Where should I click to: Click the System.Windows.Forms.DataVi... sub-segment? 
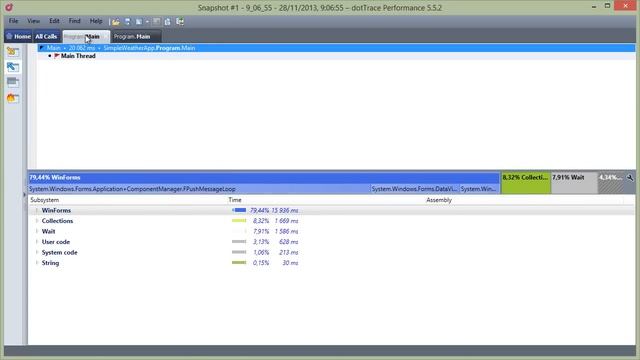tap(414, 189)
